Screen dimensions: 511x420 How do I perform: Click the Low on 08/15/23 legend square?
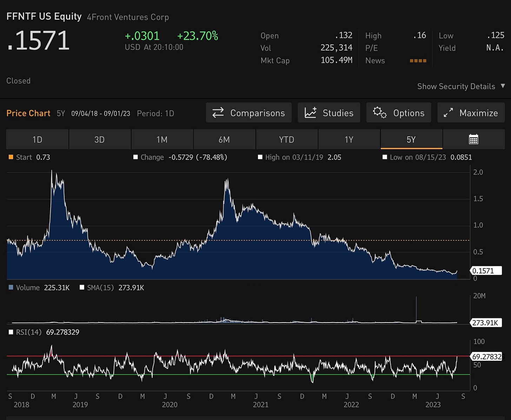[385, 157]
